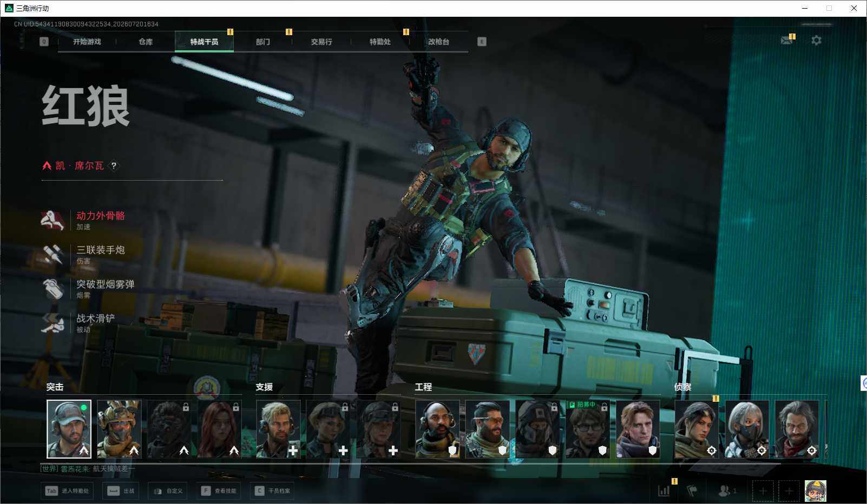Click the 干员档案 button
867x504 pixels.
273,491
